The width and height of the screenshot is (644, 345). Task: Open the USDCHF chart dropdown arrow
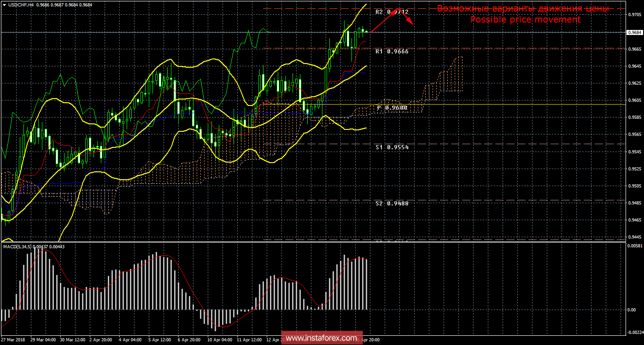click(x=4, y=5)
